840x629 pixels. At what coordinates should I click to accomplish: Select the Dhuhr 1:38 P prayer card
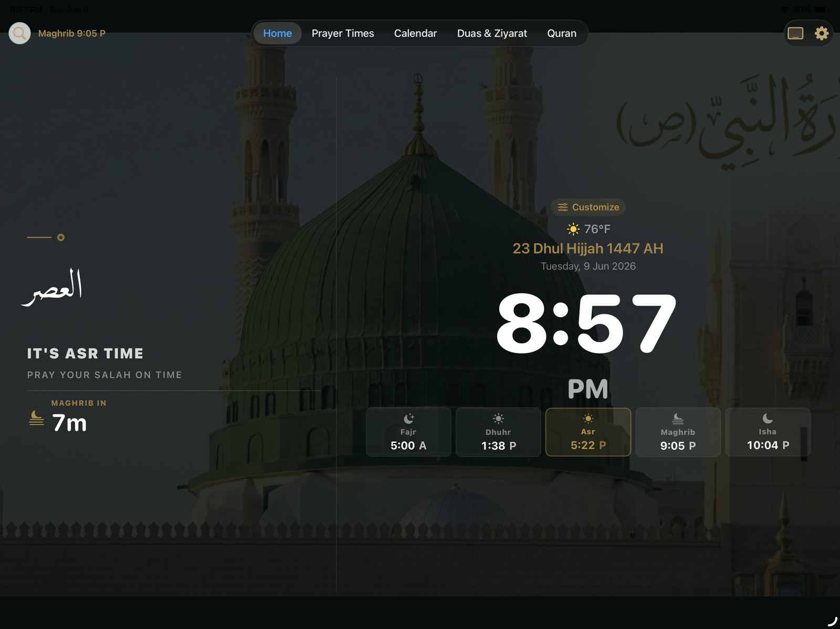498,432
